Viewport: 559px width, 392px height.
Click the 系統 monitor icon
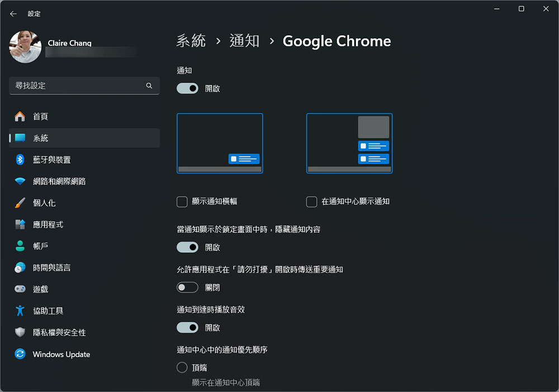[20, 138]
